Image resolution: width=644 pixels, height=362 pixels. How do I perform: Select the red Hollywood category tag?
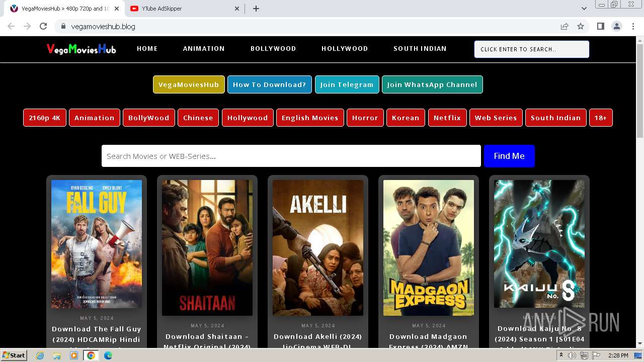(x=248, y=118)
